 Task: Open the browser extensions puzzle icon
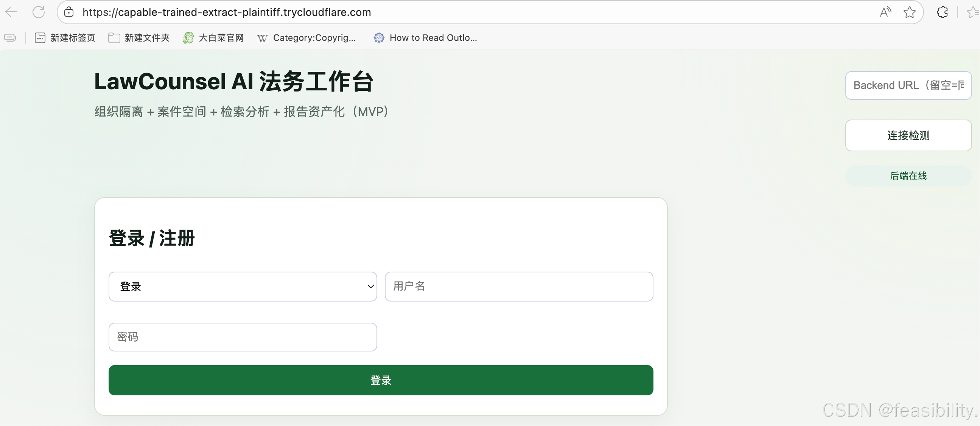942,12
